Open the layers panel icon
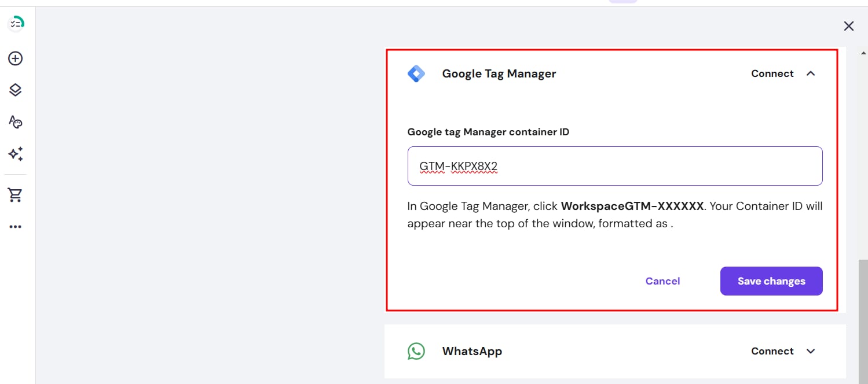The width and height of the screenshot is (868, 384). pos(16,90)
